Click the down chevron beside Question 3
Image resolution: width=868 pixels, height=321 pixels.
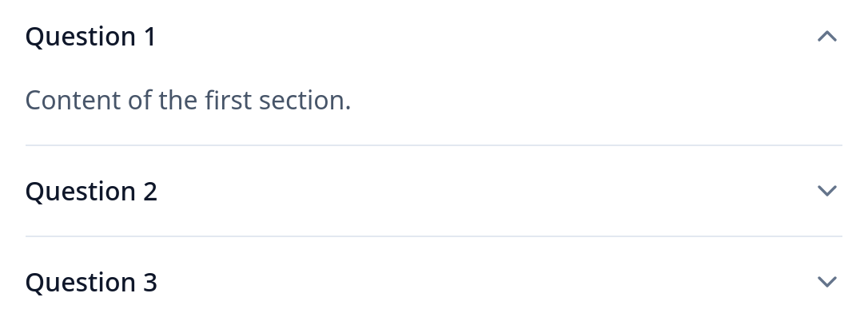(x=827, y=282)
